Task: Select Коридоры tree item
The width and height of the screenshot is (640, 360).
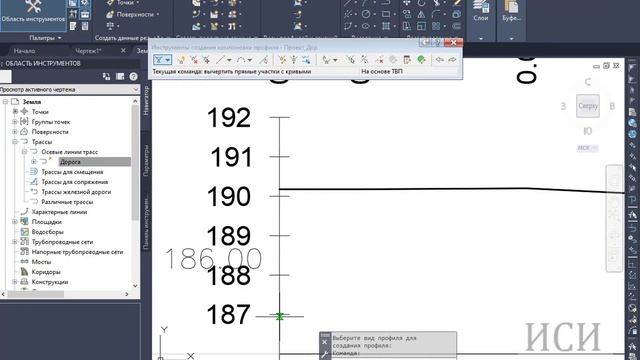Action: point(46,272)
